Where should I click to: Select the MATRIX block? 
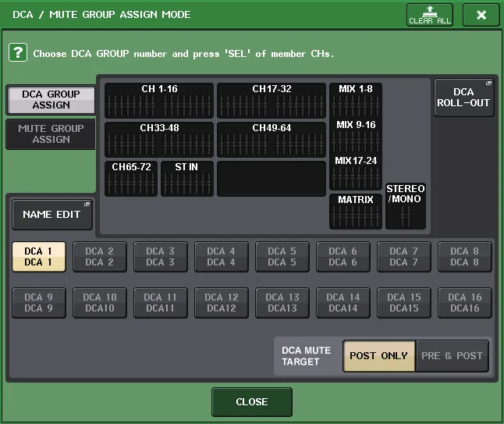click(356, 212)
